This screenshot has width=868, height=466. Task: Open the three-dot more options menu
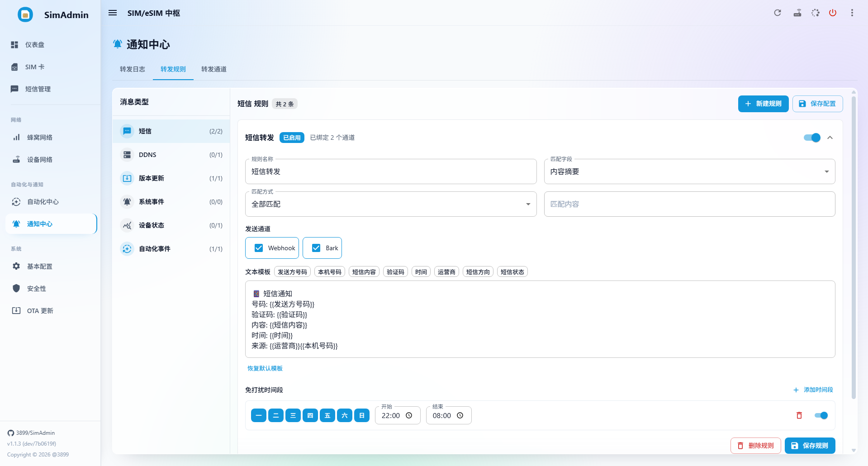tap(852, 13)
